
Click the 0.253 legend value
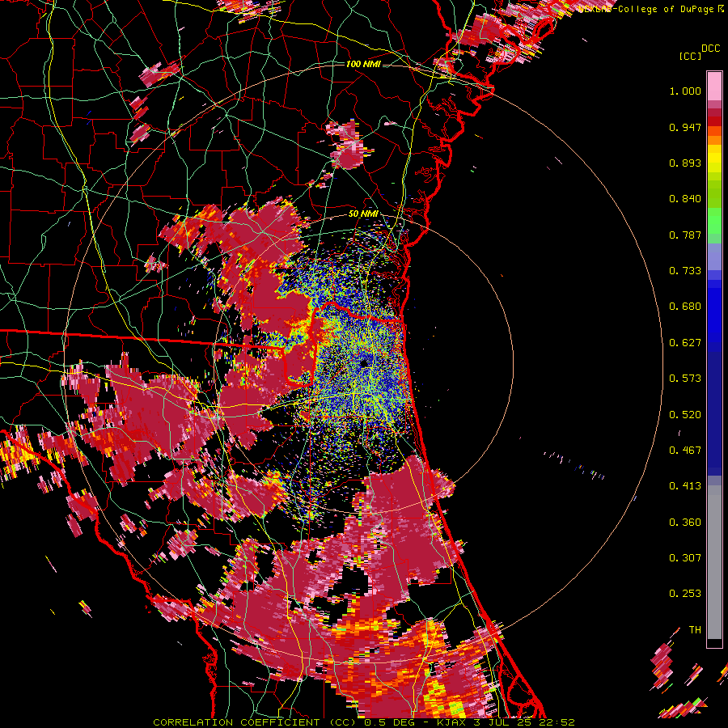[x=685, y=594]
